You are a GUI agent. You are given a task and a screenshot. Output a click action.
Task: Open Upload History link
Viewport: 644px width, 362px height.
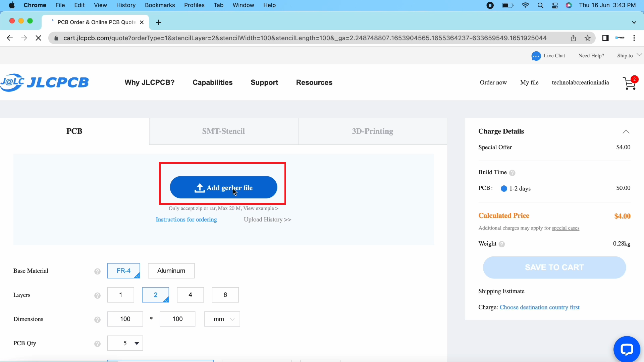click(268, 220)
